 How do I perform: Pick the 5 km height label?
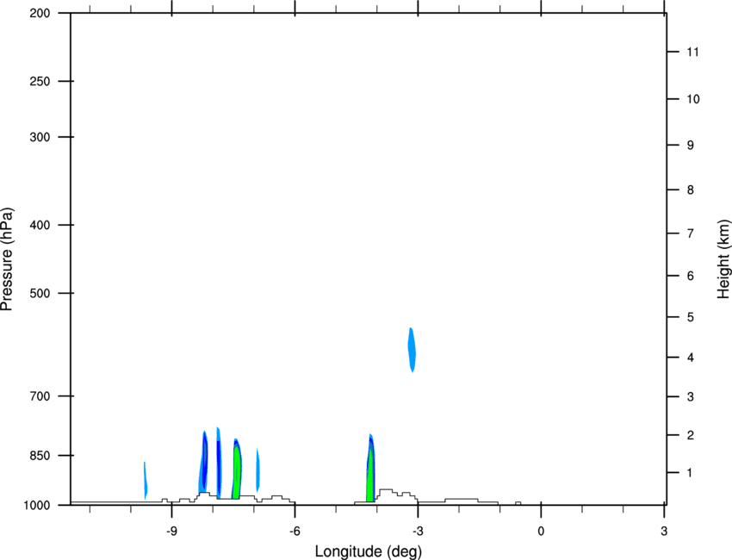click(691, 317)
